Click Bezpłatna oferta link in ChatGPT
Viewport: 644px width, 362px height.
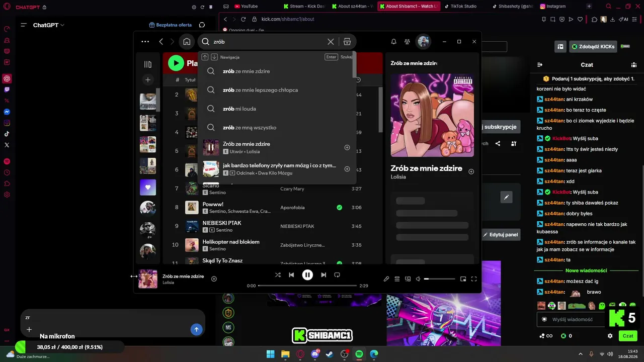171,25
